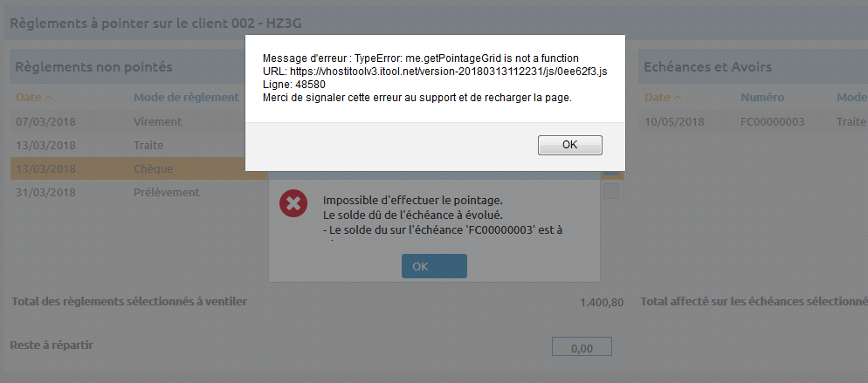
Task: Sort by the 'Mode de règlement' column
Action: (186, 97)
